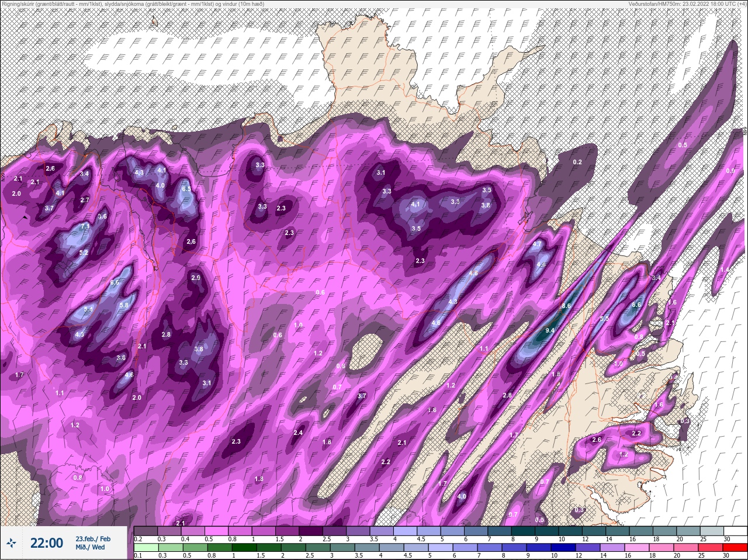
Task: Select top scale bright pink swatch labeled 0.5
Action: click(x=217, y=531)
